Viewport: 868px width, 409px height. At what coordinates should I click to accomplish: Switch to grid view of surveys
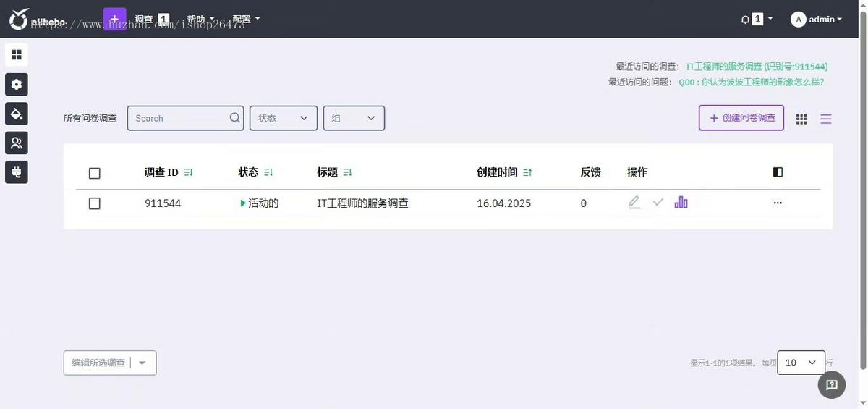tap(801, 119)
